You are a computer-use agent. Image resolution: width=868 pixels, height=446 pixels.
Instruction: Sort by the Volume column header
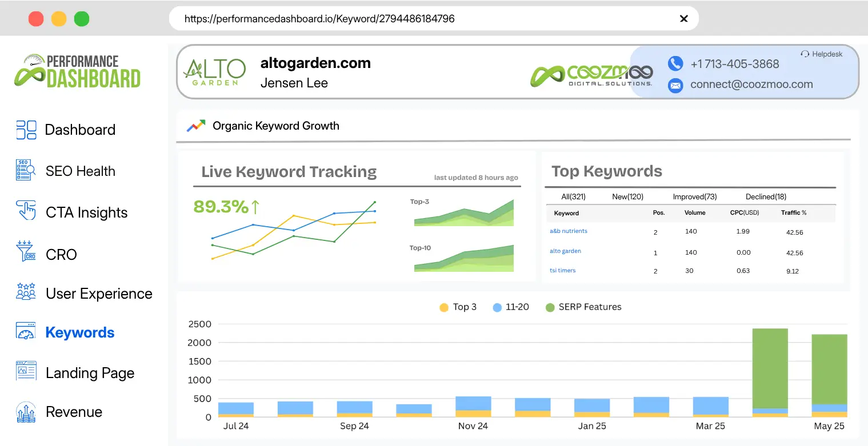click(695, 213)
